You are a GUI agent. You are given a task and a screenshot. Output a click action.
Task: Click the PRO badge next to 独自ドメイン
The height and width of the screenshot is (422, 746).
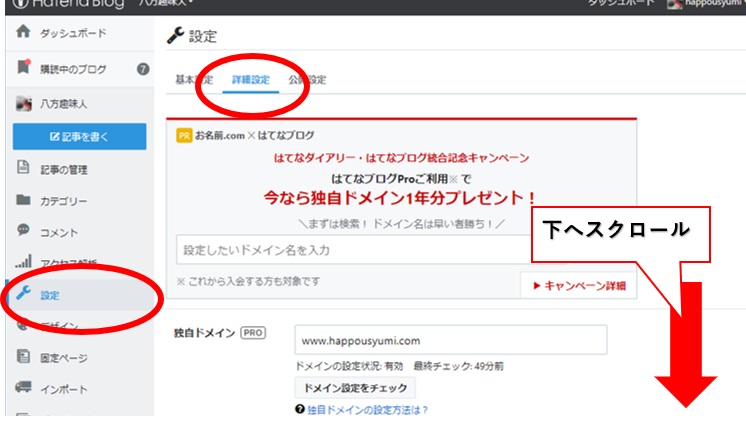pyautogui.click(x=253, y=333)
